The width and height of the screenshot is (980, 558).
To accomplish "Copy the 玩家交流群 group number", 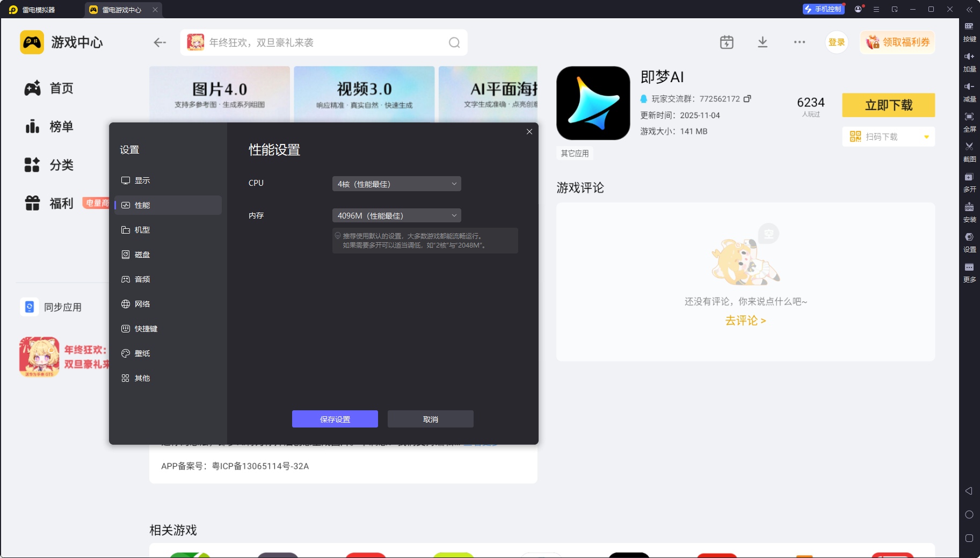I will click(747, 99).
